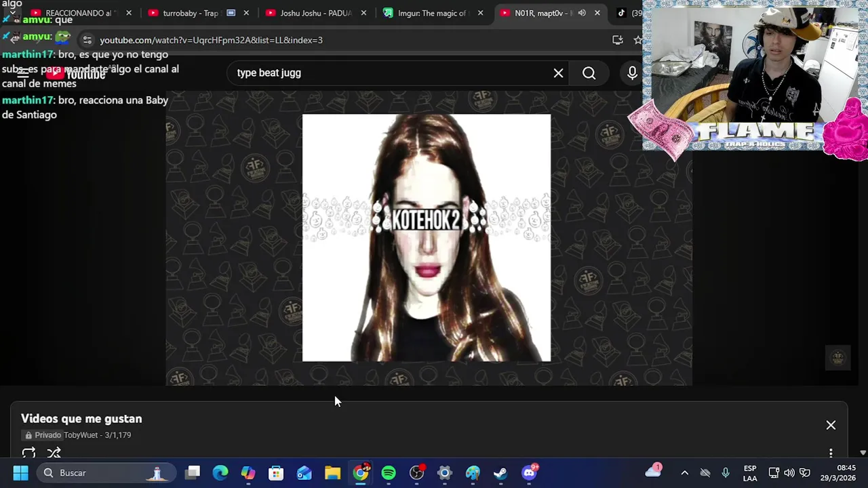Close the Imgur tab
The height and width of the screenshot is (488, 868).
[x=481, y=13]
